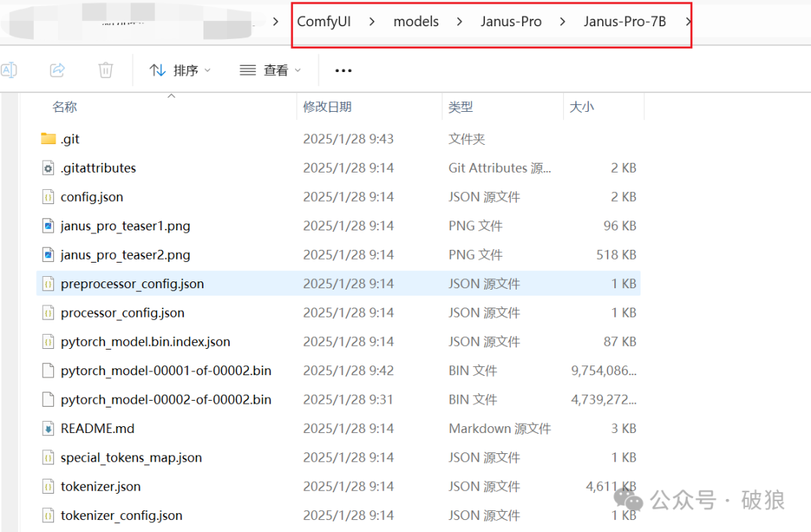Screen dimensions: 811x532
Task: Click the .gitattributes file name
Action: pos(98,168)
